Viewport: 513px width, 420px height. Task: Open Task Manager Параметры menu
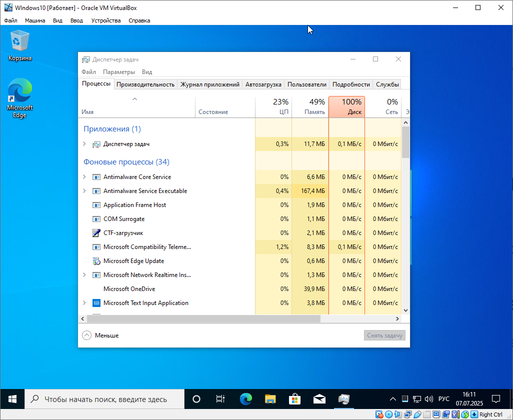[x=119, y=72]
